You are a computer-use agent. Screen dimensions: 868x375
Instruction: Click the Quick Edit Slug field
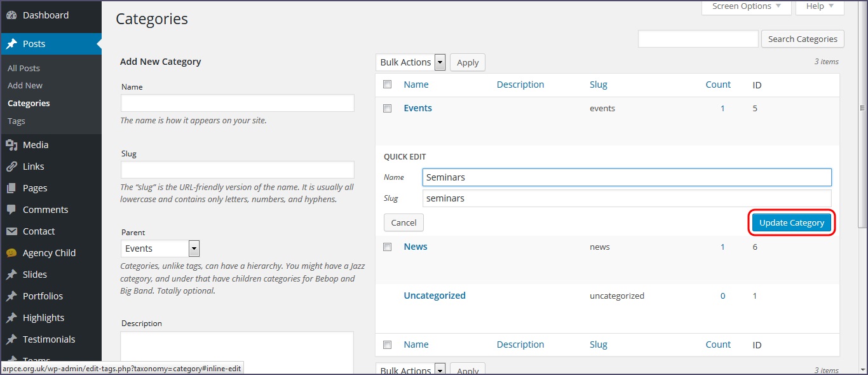(627, 198)
